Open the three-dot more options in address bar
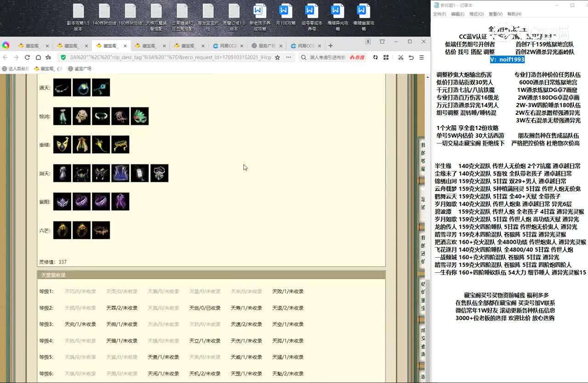Image resolution: width=588 pixels, height=383 pixels. [x=288, y=57]
